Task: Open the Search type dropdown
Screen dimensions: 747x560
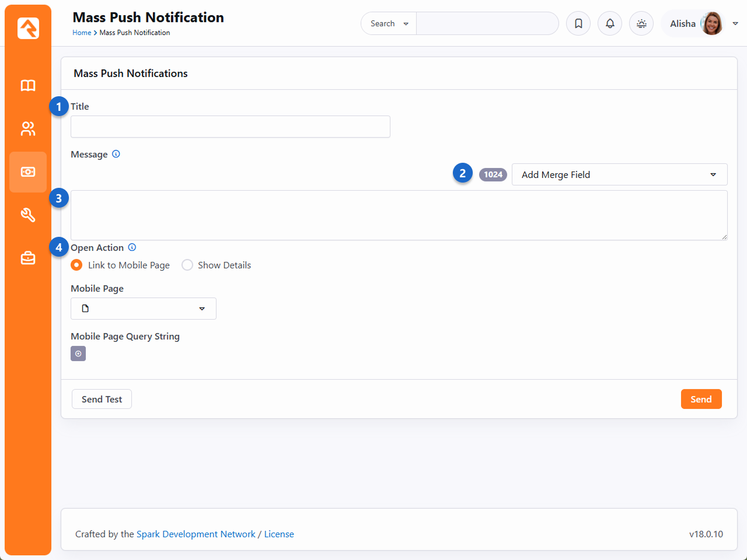Action: point(389,23)
